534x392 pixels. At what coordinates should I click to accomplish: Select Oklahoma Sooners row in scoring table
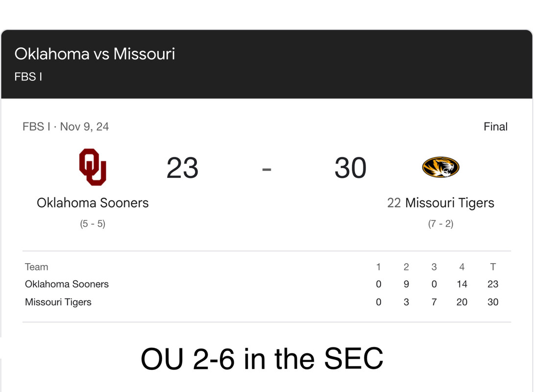[x=67, y=284]
